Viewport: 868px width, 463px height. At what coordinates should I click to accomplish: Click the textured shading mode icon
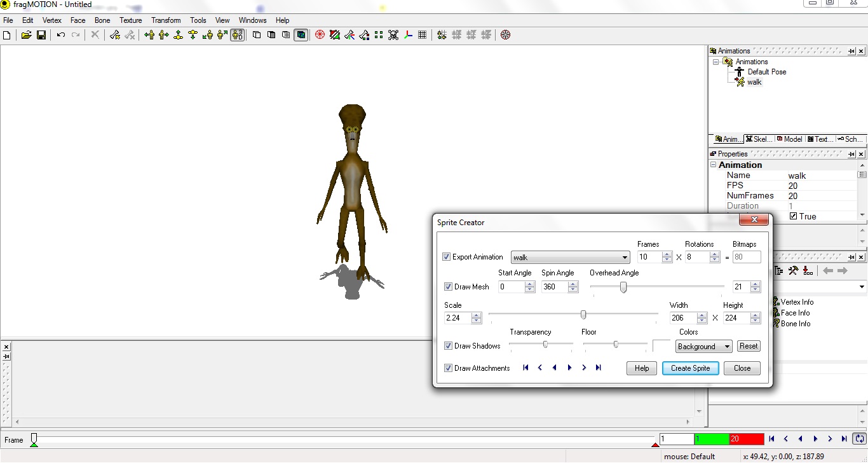[x=301, y=35]
